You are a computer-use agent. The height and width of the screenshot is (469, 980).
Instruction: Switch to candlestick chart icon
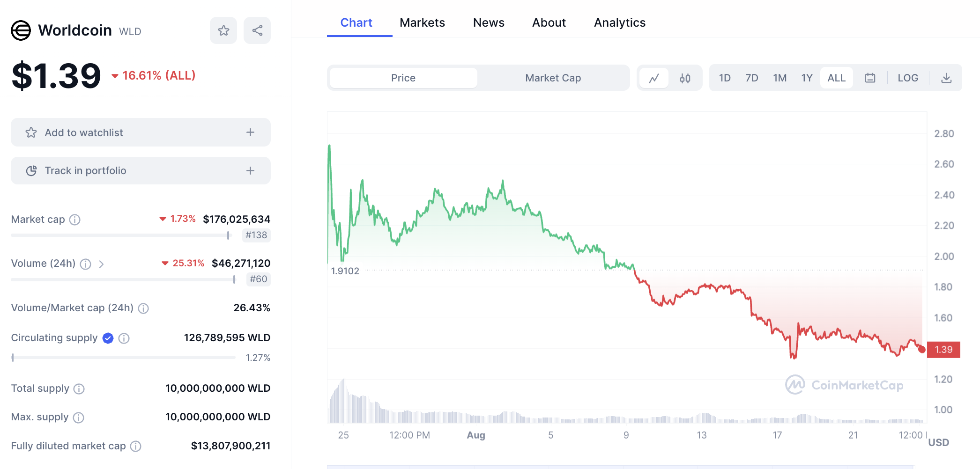coord(685,78)
